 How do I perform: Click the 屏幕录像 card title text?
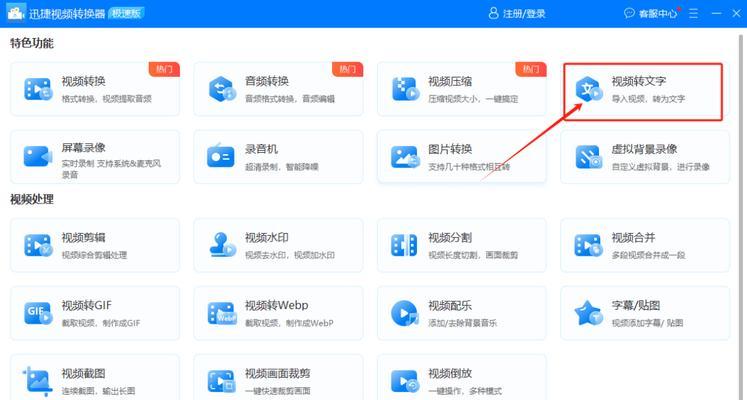pyautogui.click(x=83, y=148)
